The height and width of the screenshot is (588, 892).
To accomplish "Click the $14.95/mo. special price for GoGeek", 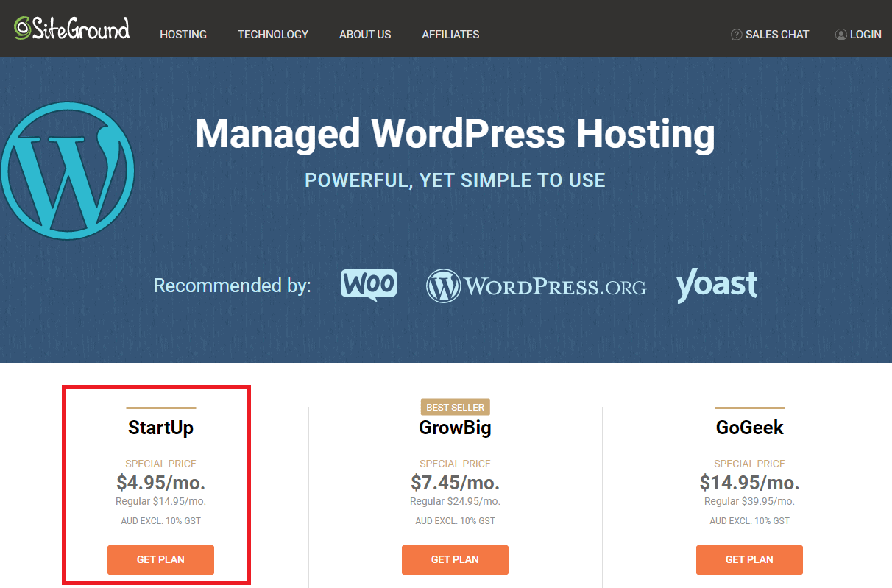I will coord(749,483).
